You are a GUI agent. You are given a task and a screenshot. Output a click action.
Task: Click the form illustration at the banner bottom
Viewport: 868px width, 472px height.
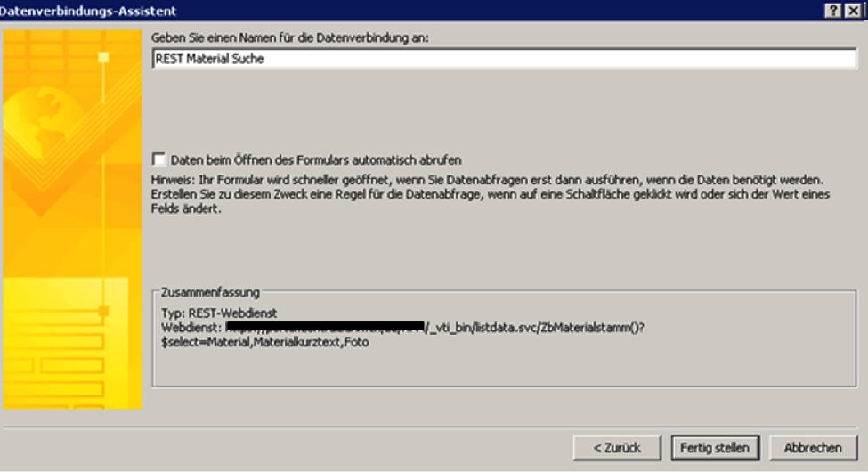click(x=65, y=344)
